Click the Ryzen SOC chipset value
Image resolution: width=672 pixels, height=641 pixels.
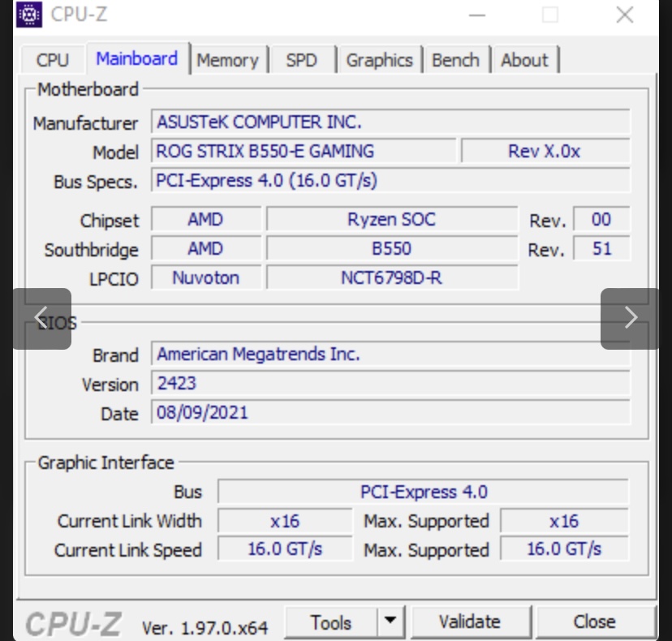tap(392, 219)
